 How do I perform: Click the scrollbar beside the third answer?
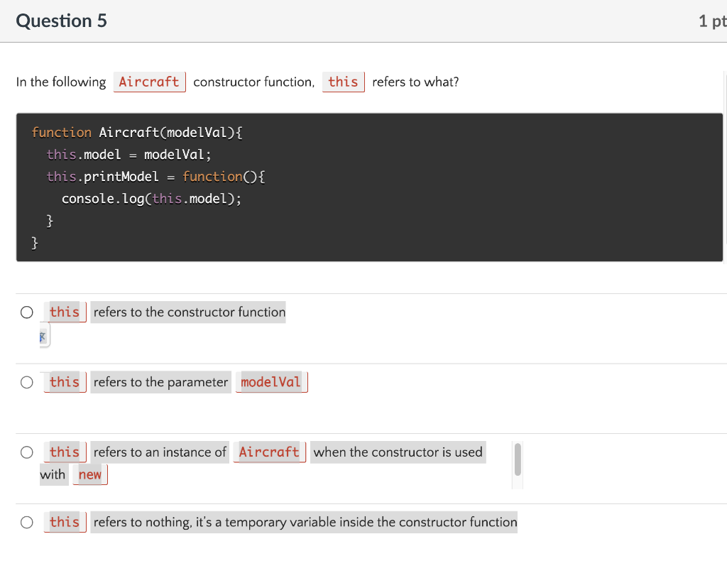tap(518, 459)
